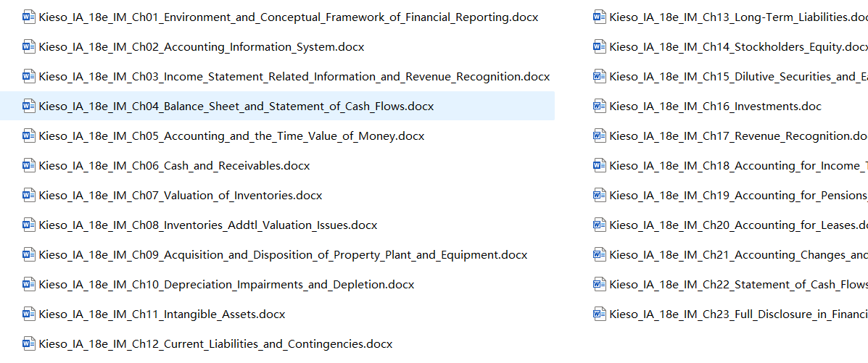Click the Word icon of Ch10 Depreciation file
Viewport: 868px width, 363px height.
pos(29,285)
